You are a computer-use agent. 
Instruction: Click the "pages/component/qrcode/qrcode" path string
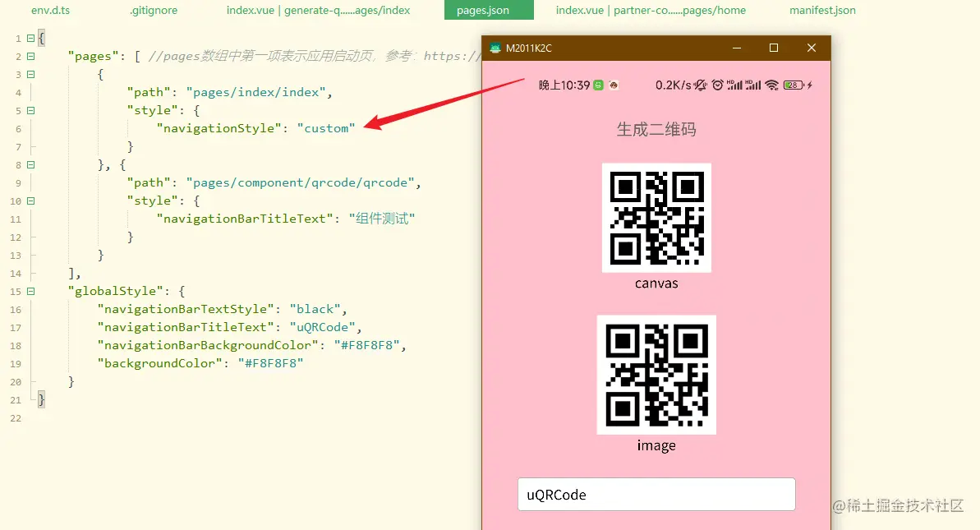coord(300,182)
